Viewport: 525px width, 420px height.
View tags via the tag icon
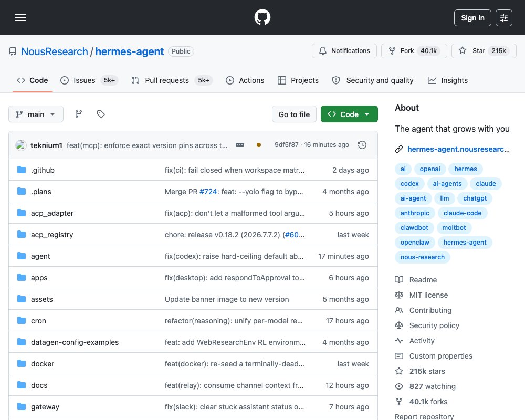click(x=101, y=114)
